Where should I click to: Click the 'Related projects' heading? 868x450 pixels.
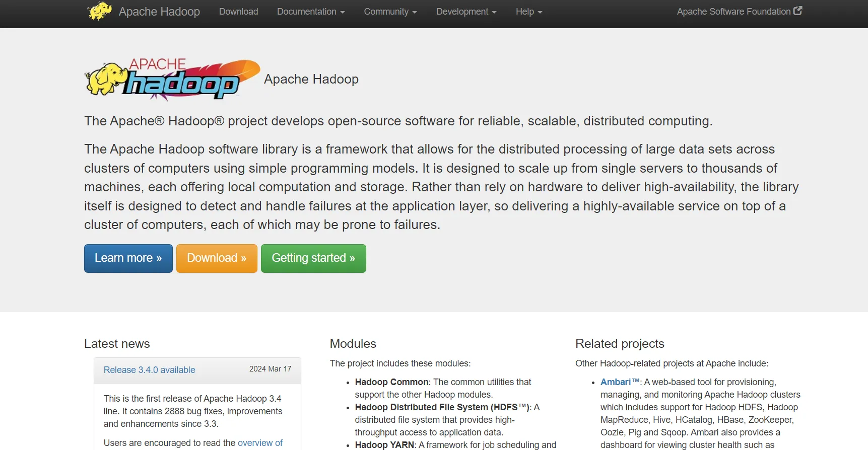pos(620,344)
